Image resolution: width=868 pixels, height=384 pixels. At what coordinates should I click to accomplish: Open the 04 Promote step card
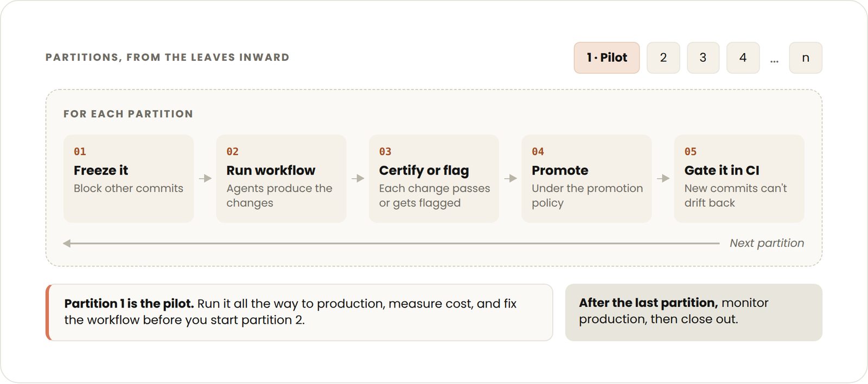point(586,178)
